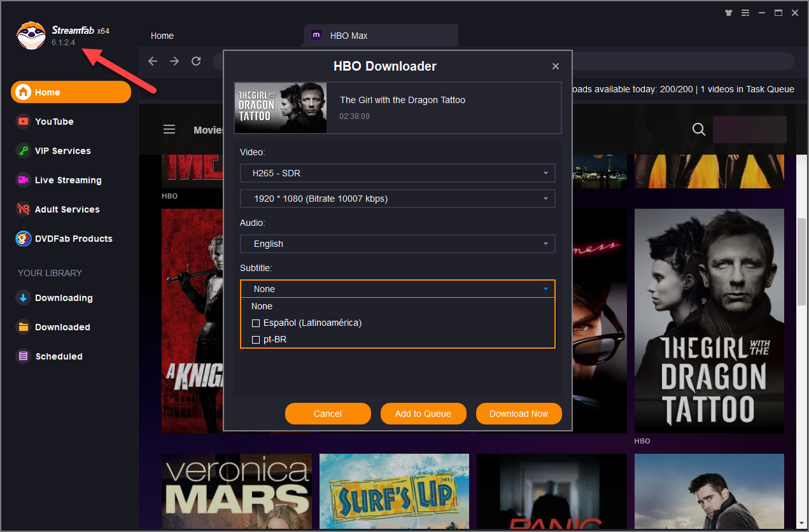Check the pt-BR subtitle checkbox
This screenshot has height=532, width=809.
coord(256,340)
